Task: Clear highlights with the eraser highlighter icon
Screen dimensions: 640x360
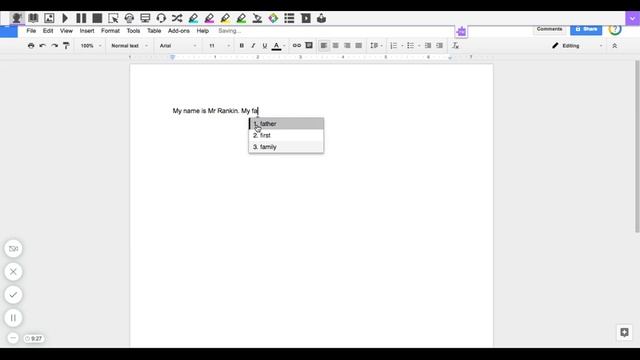Action: point(257,18)
